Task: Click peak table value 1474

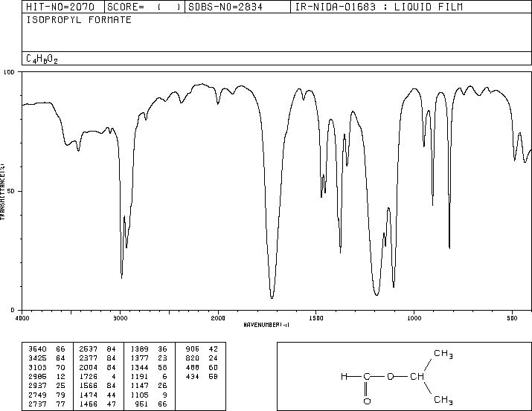Action: [89, 395]
